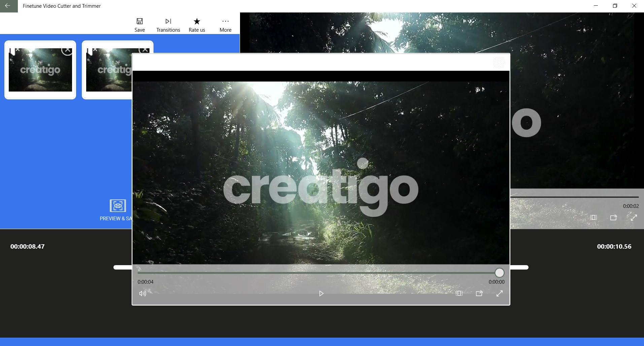Image resolution: width=644 pixels, height=346 pixels.
Task: Remove the second clip with its X button
Action: [145, 49]
